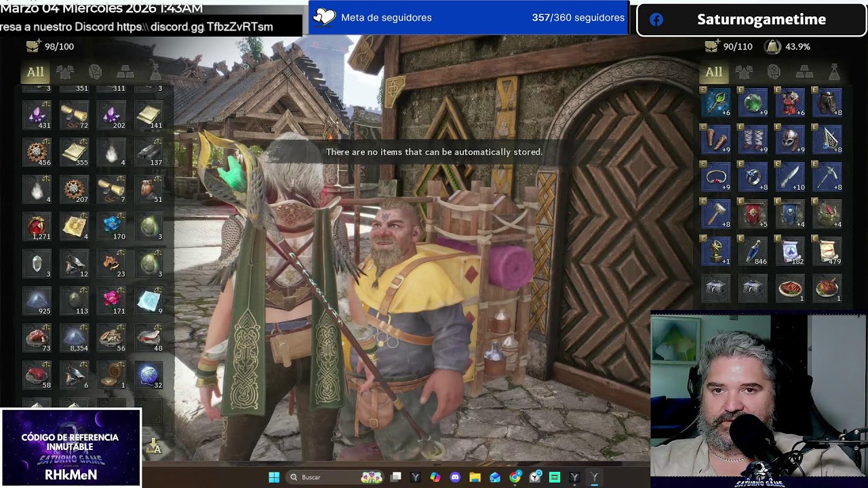This screenshot has height=488, width=868.
Task: Select the parchment stack of 355
Action: (x=75, y=152)
